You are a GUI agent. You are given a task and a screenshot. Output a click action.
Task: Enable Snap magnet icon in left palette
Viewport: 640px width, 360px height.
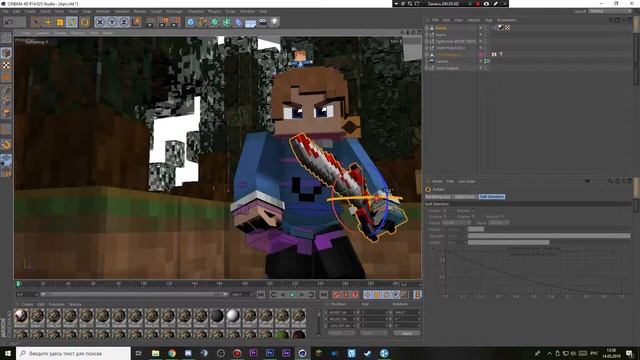[6, 144]
